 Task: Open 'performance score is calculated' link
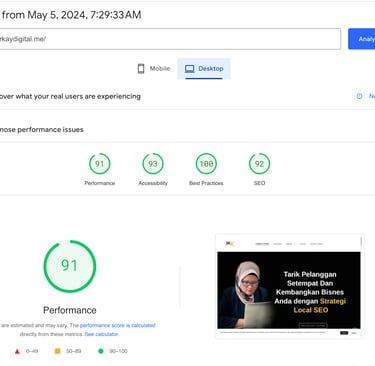click(118, 325)
